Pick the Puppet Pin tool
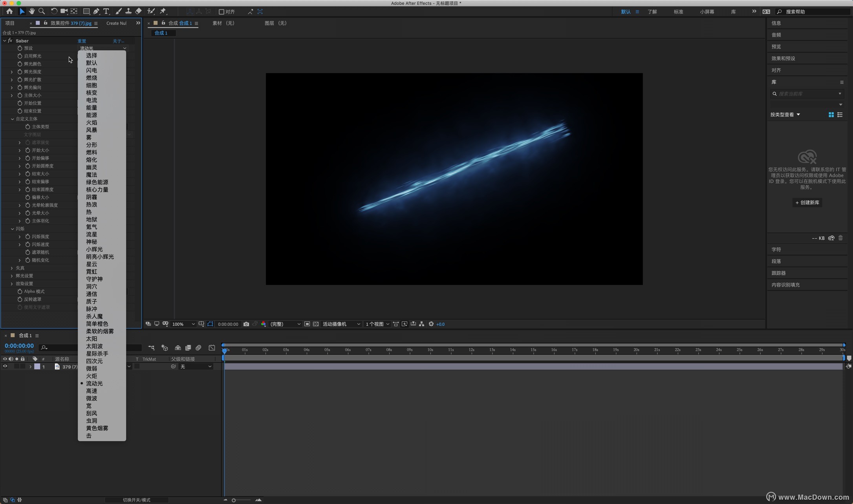Image resolution: width=853 pixels, height=504 pixels. click(163, 11)
